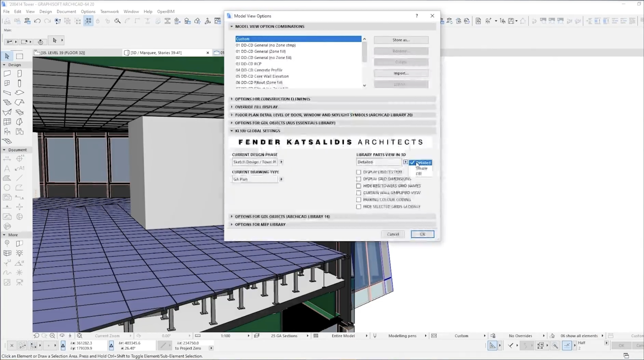Expand Options for GDL Objects AUS Essentials
The width and height of the screenshot is (644, 360).
tap(232, 123)
